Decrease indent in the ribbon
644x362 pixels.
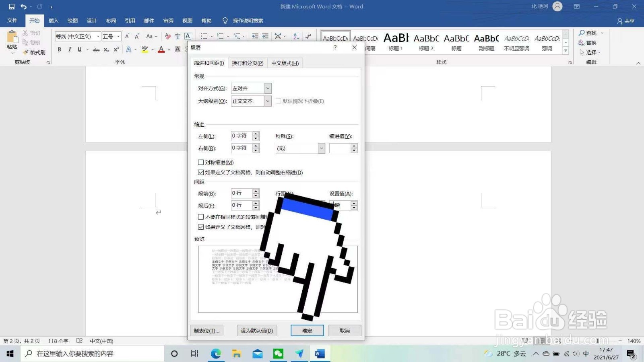[x=255, y=36]
